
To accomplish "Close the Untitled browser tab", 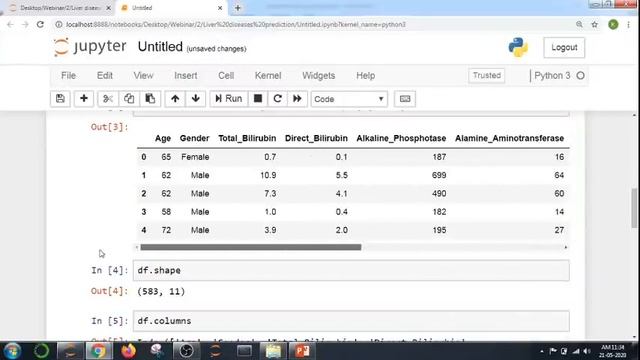I will pyautogui.click(x=220, y=8).
